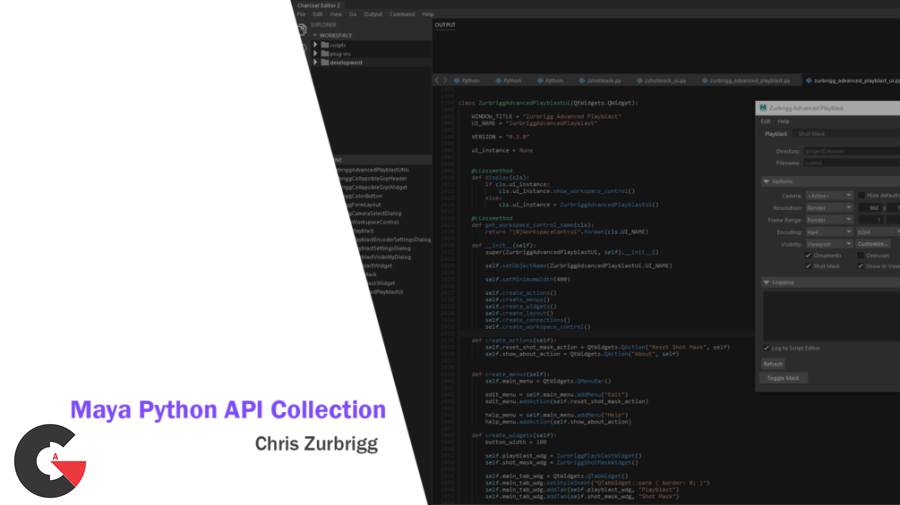The width and height of the screenshot is (900, 505).
Task: Click the resolution width field
Action: 871,208
